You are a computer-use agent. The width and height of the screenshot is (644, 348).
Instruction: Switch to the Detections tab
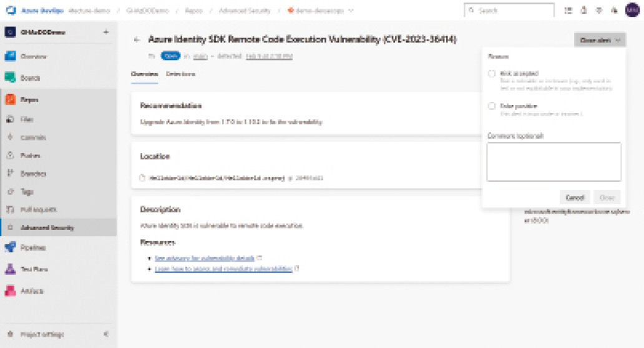[x=181, y=74]
